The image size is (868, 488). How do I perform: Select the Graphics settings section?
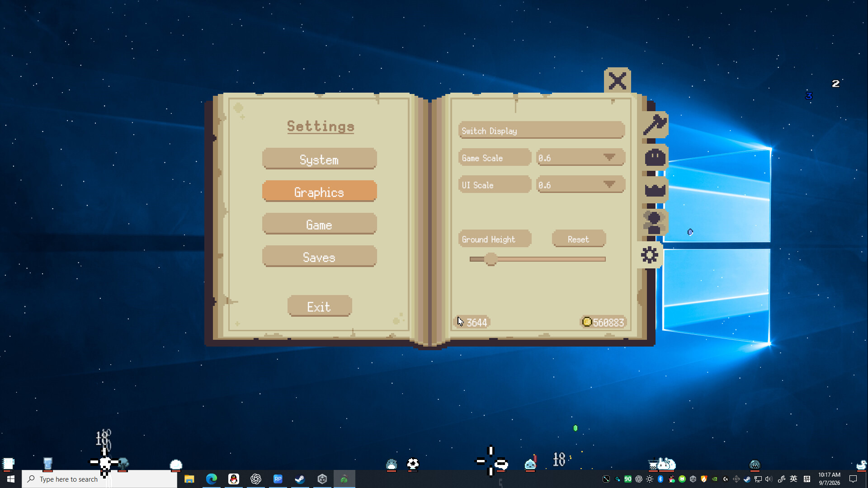pos(319,192)
